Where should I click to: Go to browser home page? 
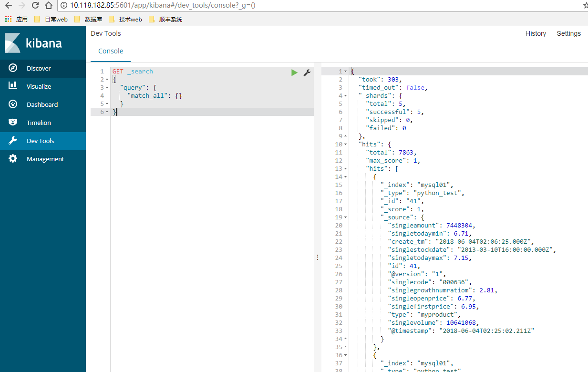coord(48,6)
